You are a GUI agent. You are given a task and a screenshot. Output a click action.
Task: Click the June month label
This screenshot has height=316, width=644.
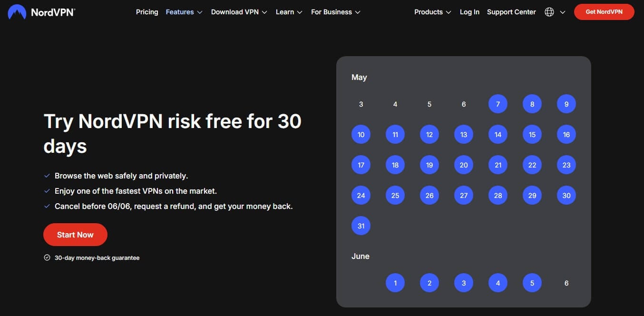pos(361,256)
